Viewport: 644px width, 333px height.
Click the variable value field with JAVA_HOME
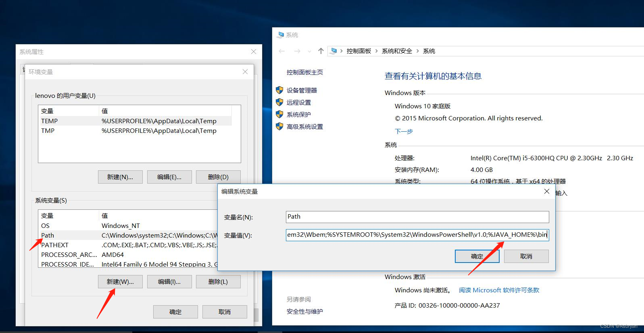417,235
